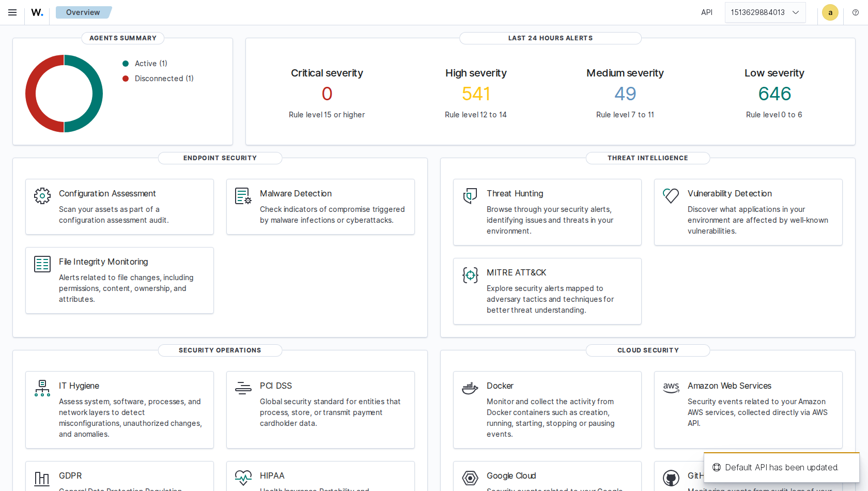Click the Docker whale icon
The image size is (868, 491).
click(470, 388)
